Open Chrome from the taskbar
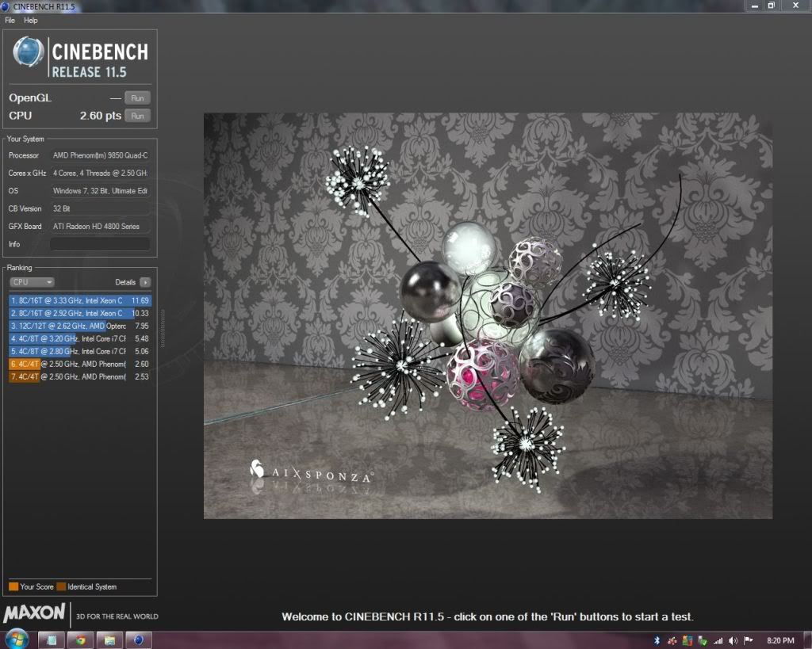This screenshot has width=812, height=649. [x=80, y=640]
